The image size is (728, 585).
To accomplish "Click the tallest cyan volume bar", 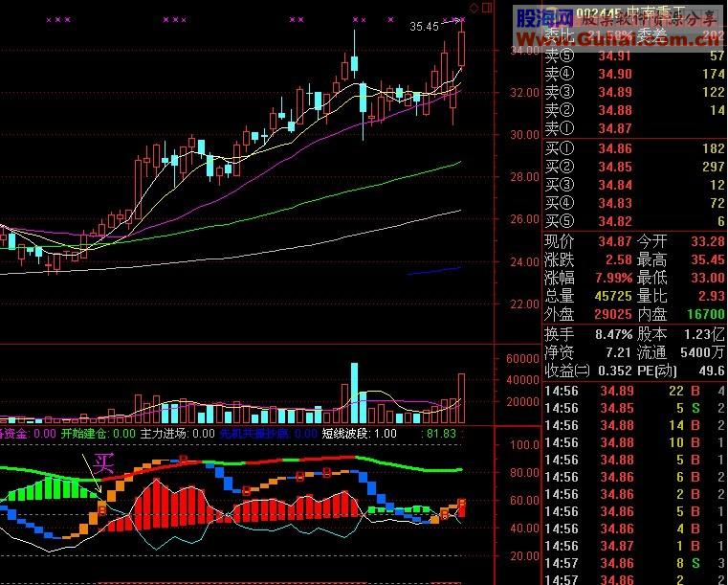I will 354,394.
